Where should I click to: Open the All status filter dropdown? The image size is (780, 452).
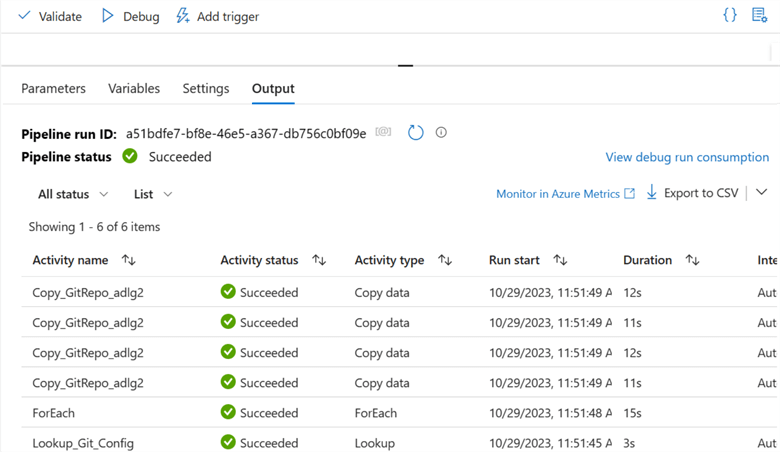[73, 194]
